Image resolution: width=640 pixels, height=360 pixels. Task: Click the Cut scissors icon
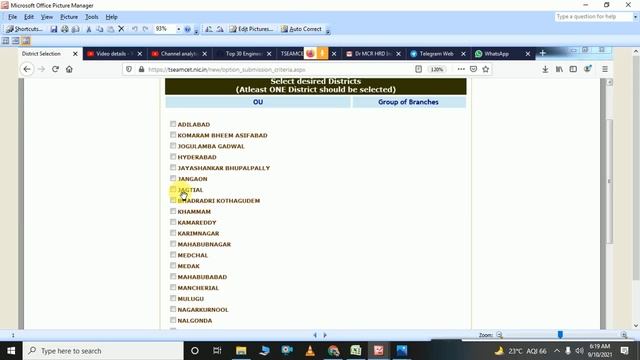point(89,29)
